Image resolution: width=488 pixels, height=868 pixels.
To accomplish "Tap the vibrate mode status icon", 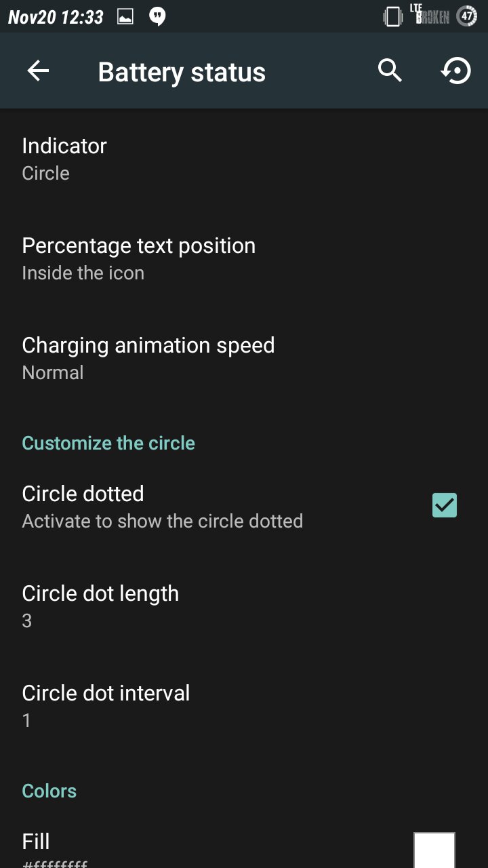I will [x=393, y=17].
